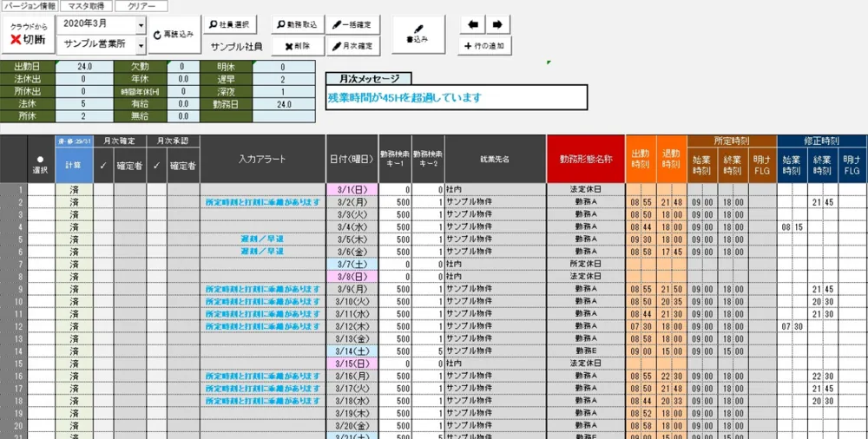Confirm month with 月次確定 button
This screenshot has height=439, width=868.
tap(353, 47)
